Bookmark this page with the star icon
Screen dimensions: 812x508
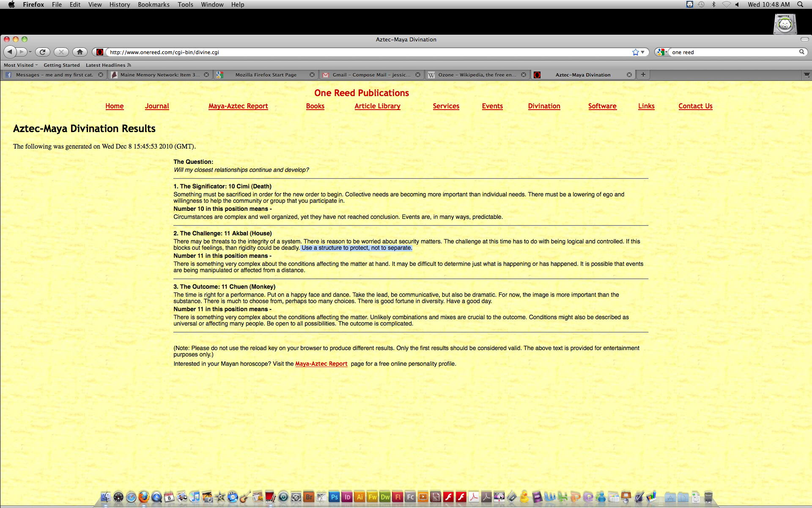point(635,52)
